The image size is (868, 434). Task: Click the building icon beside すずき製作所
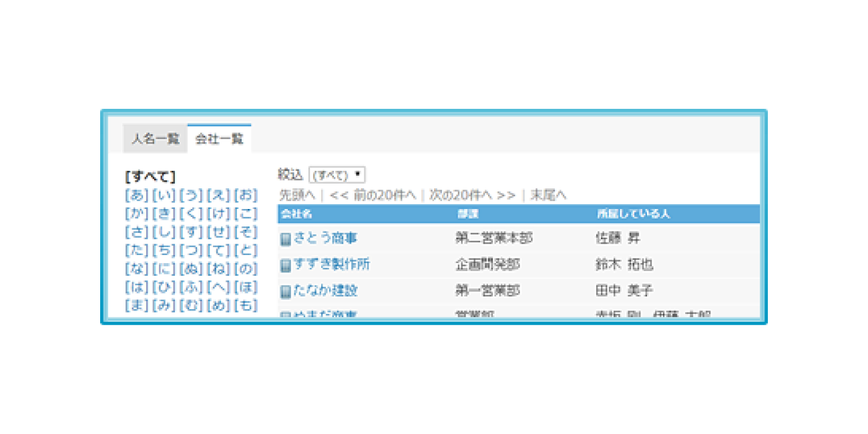[285, 265]
